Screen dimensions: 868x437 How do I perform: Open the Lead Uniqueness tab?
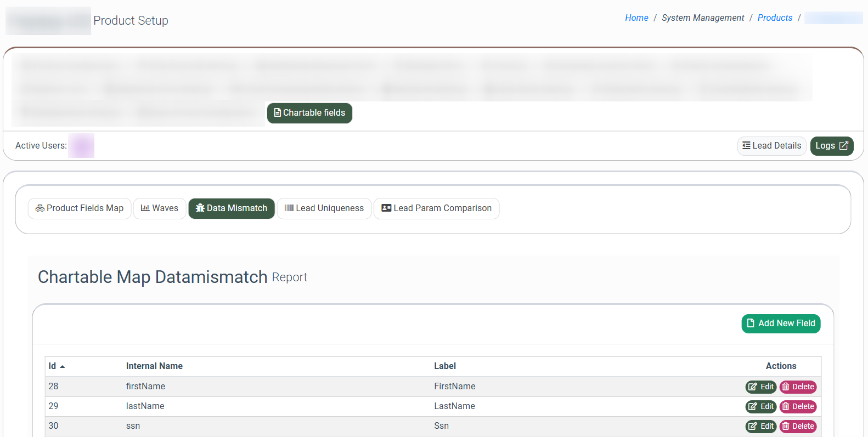324,208
